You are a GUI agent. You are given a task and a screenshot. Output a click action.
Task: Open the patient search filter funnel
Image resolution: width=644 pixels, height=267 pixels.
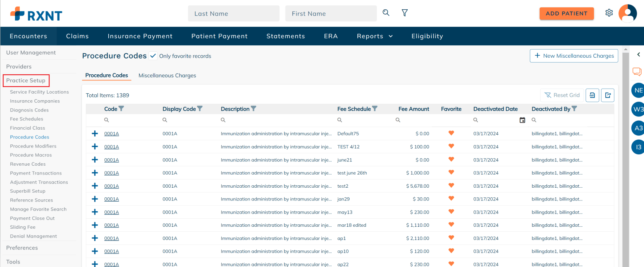tap(405, 13)
